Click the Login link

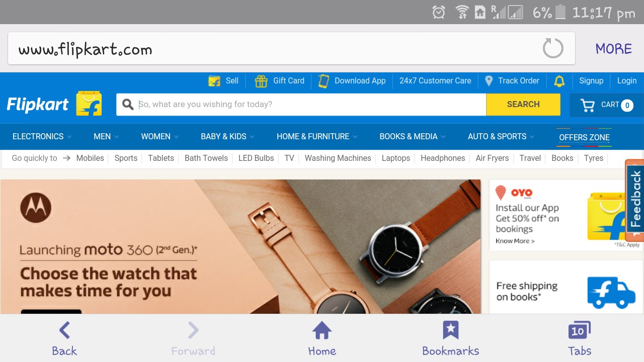(626, 80)
